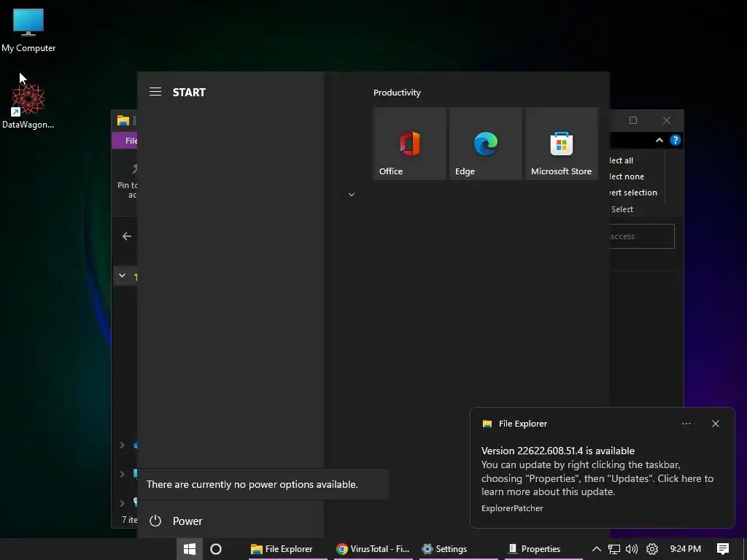The image size is (747, 560).
Task: Collapse the ribbon in File Explorer
Action: (x=659, y=140)
